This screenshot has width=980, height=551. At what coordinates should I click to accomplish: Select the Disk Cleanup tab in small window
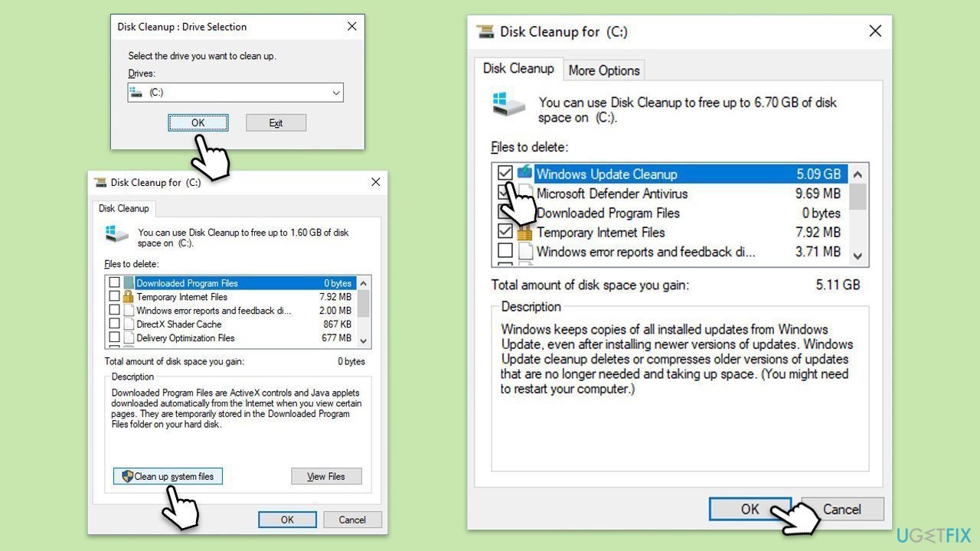point(123,208)
